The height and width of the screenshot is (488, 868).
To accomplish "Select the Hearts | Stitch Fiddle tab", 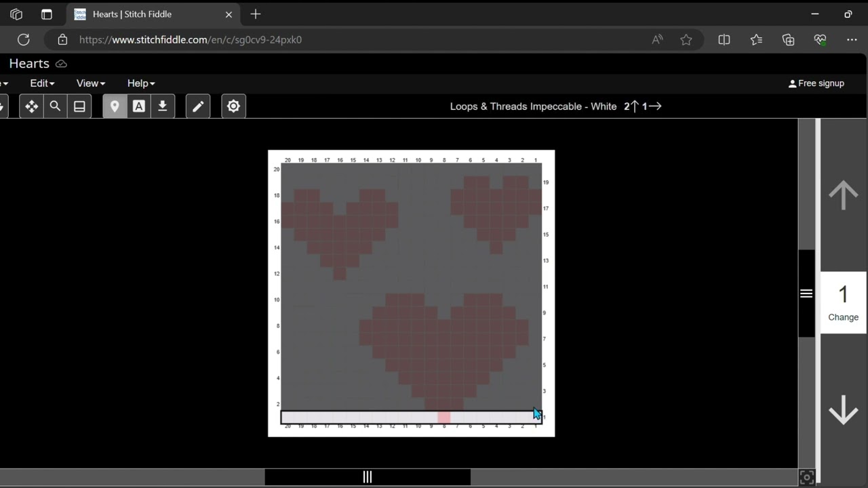I will [153, 14].
